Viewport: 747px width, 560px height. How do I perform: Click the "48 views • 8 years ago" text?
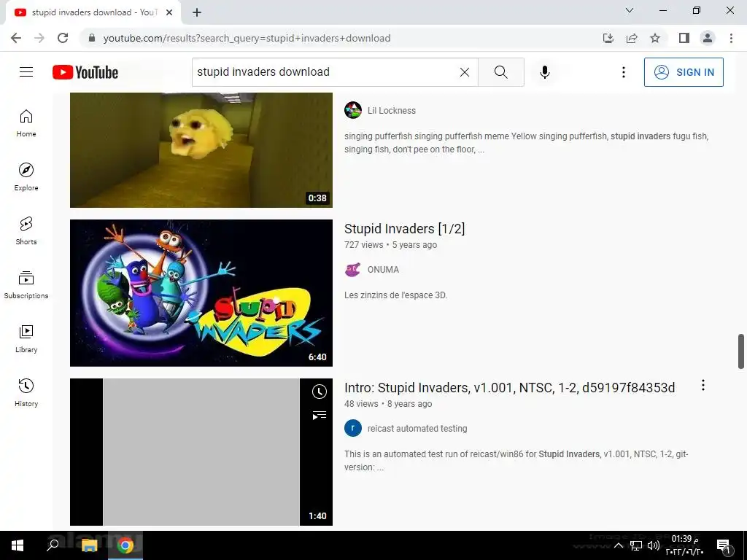tap(388, 404)
